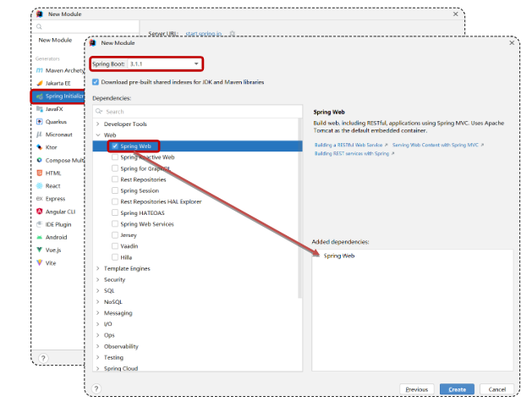Image resolution: width=532 pixels, height=402 pixels.
Task: Open help in the front New Module dialog
Action: click(x=96, y=388)
